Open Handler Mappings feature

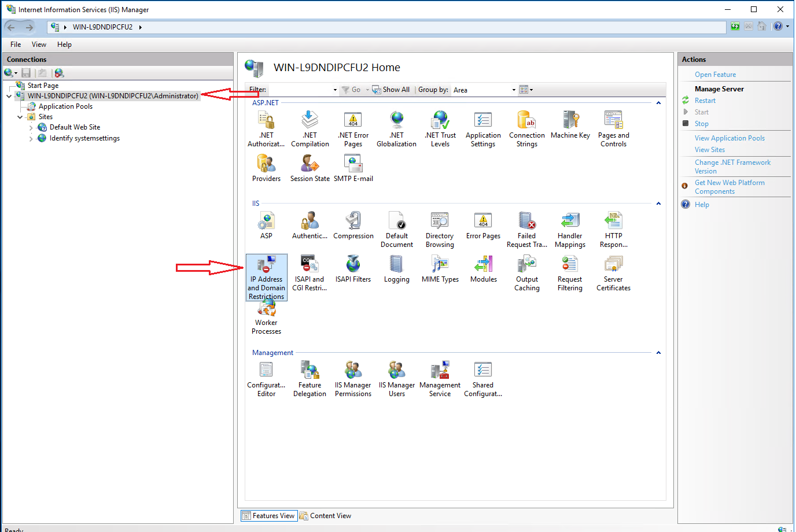pyautogui.click(x=570, y=230)
